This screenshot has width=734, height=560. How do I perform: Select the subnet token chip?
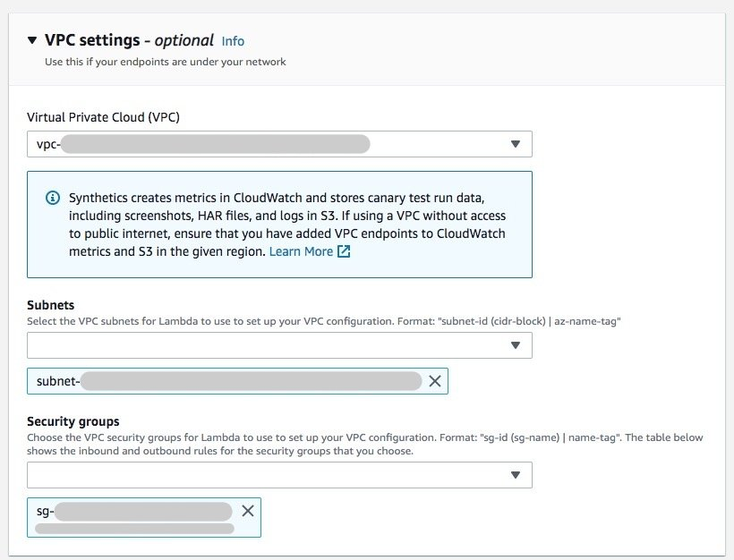224,381
